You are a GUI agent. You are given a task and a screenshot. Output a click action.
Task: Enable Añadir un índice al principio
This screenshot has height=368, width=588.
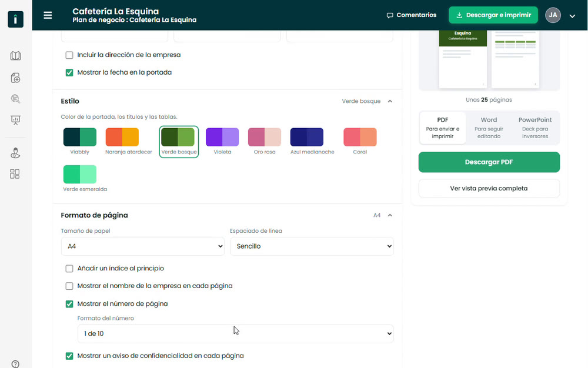[69, 268]
